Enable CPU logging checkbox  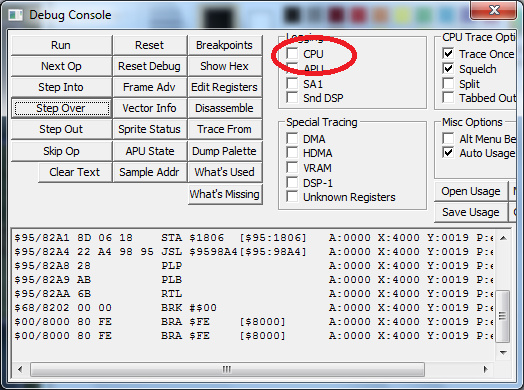pyautogui.click(x=292, y=53)
